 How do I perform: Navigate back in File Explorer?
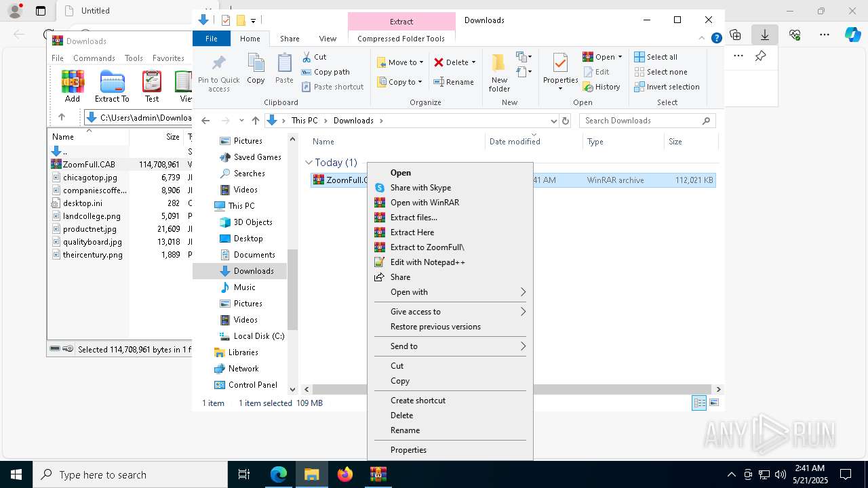(x=205, y=121)
